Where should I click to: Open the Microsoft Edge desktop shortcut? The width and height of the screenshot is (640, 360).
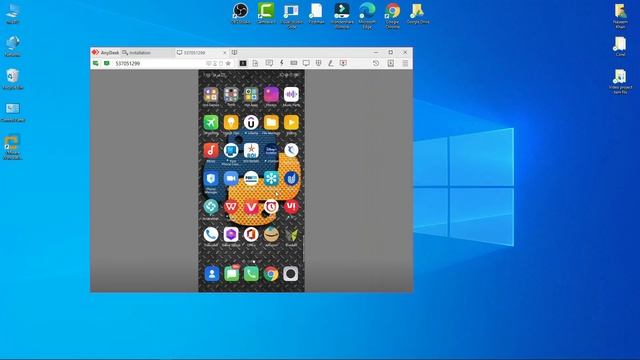pos(367,16)
